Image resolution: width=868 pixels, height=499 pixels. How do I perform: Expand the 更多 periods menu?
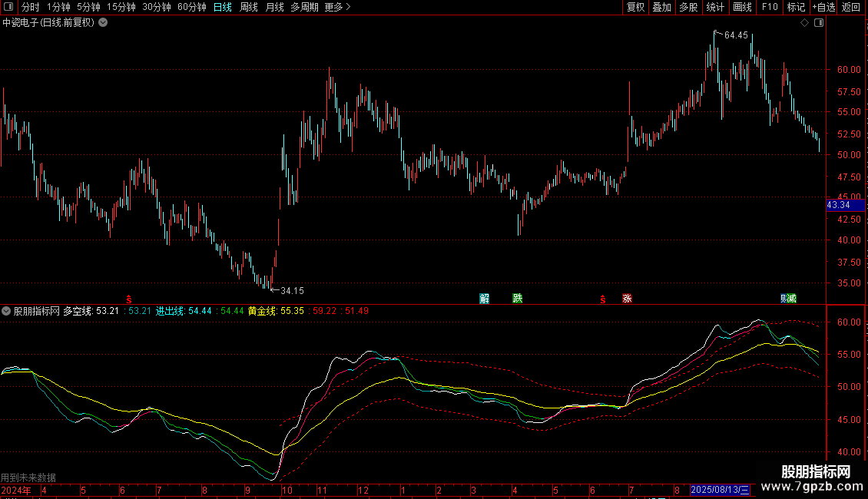pyautogui.click(x=337, y=8)
